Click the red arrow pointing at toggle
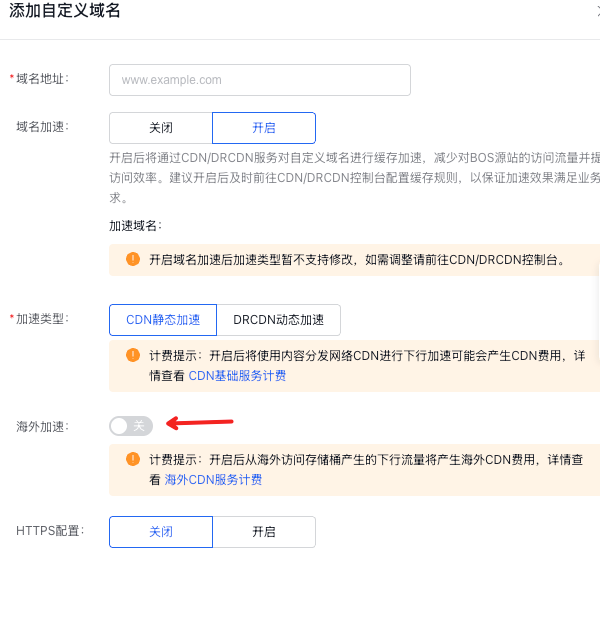Screen dimensions: 600x634 click(200, 423)
